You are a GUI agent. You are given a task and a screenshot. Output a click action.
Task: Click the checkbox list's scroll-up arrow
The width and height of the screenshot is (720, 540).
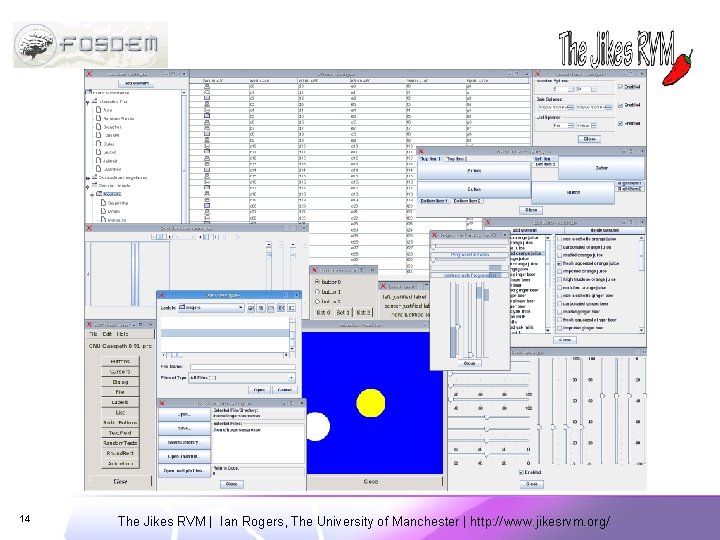(x=641, y=238)
